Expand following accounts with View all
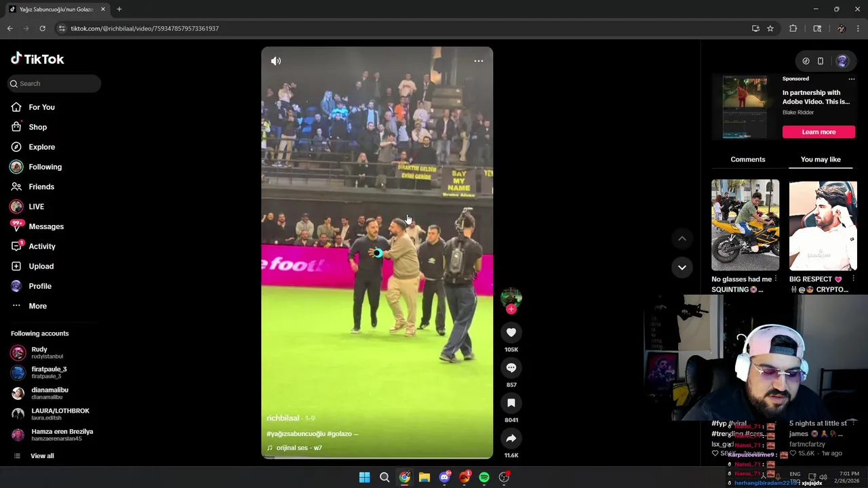This screenshot has width=868, height=488. 42,456
